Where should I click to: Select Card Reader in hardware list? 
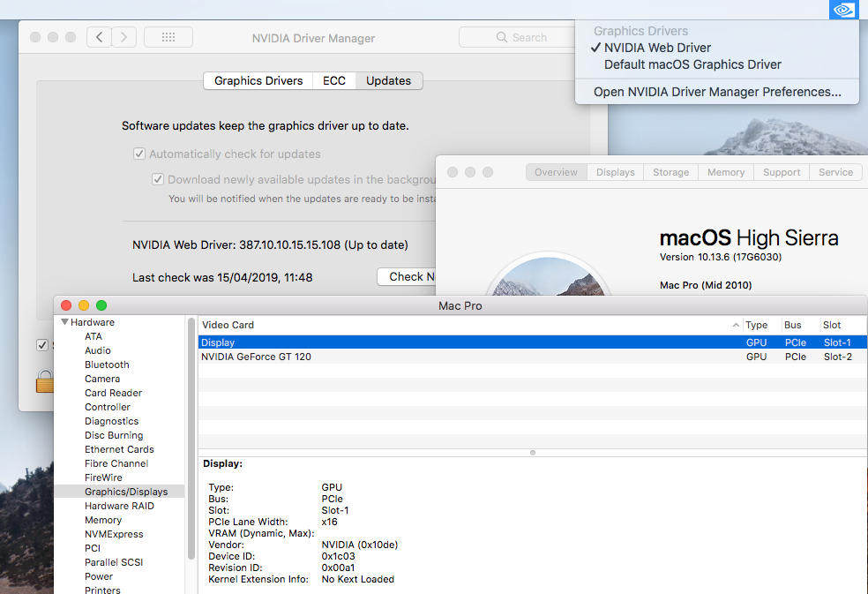pos(113,393)
